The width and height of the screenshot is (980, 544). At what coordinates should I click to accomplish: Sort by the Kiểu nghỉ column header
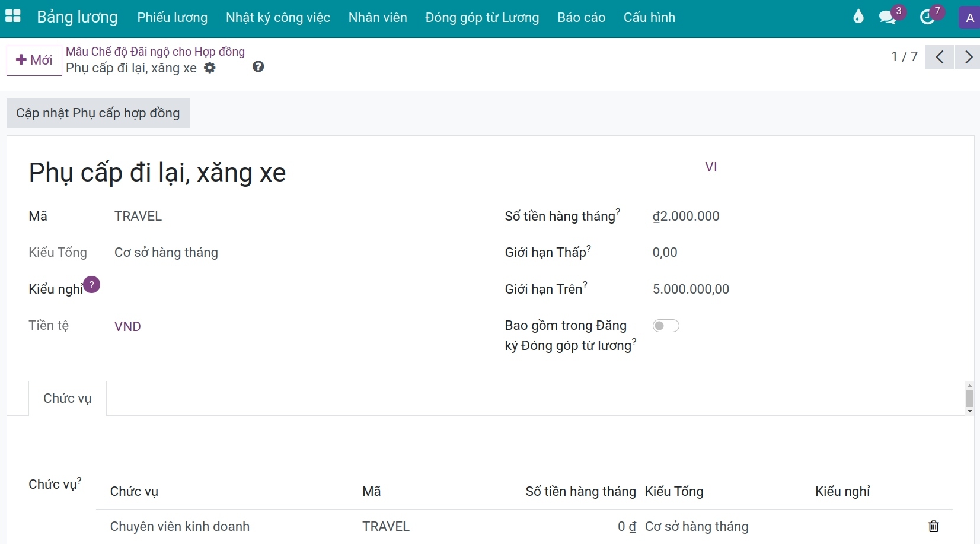coord(842,492)
